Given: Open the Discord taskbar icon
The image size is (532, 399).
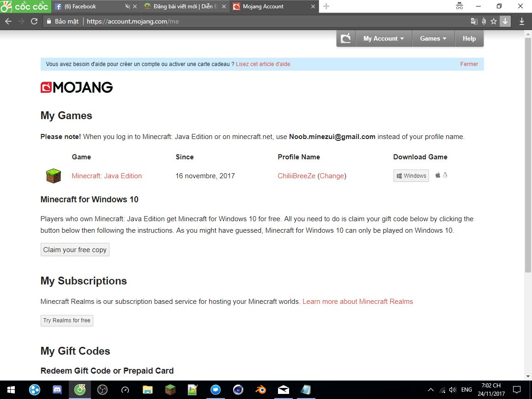Looking at the screenshot, I should 57,390.
